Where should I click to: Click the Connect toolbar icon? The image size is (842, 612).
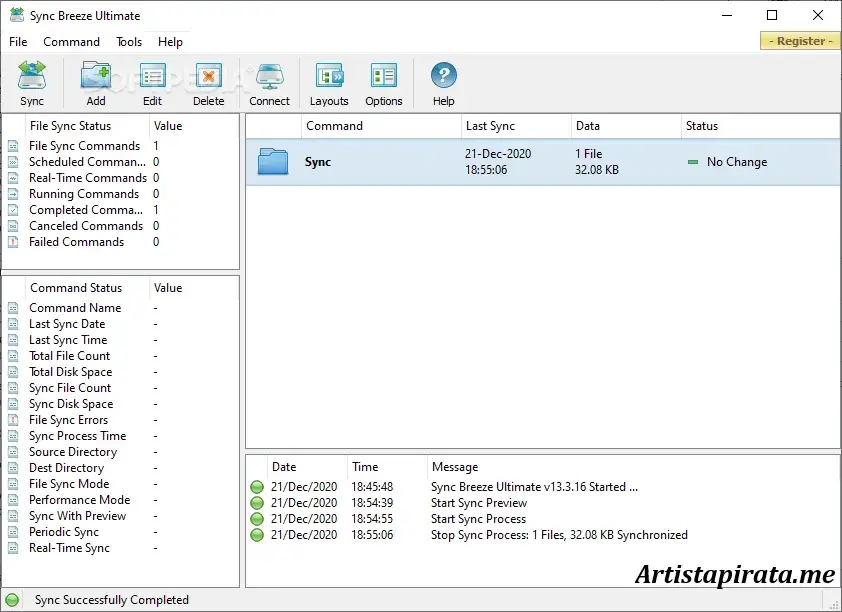point(269,76)
